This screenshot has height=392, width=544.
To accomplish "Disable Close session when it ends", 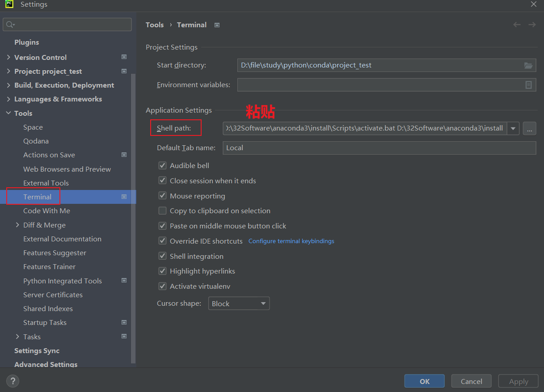I will [x=162, y=181].
